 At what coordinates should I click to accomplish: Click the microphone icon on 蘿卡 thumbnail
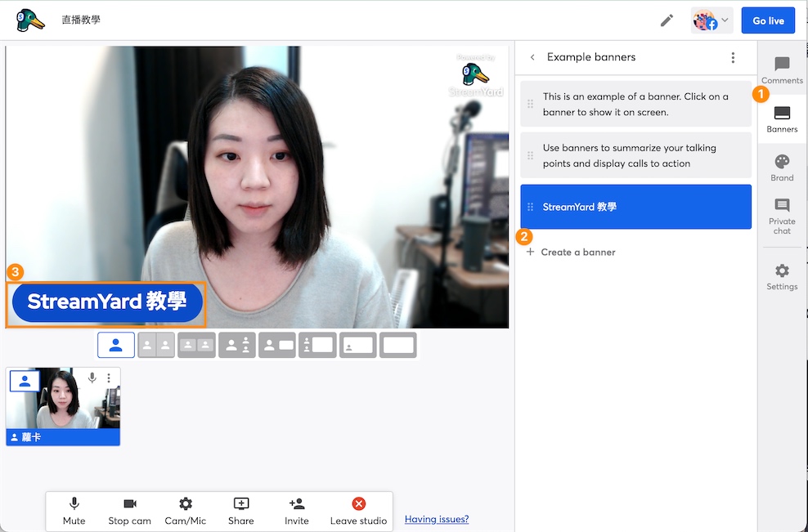92,378
